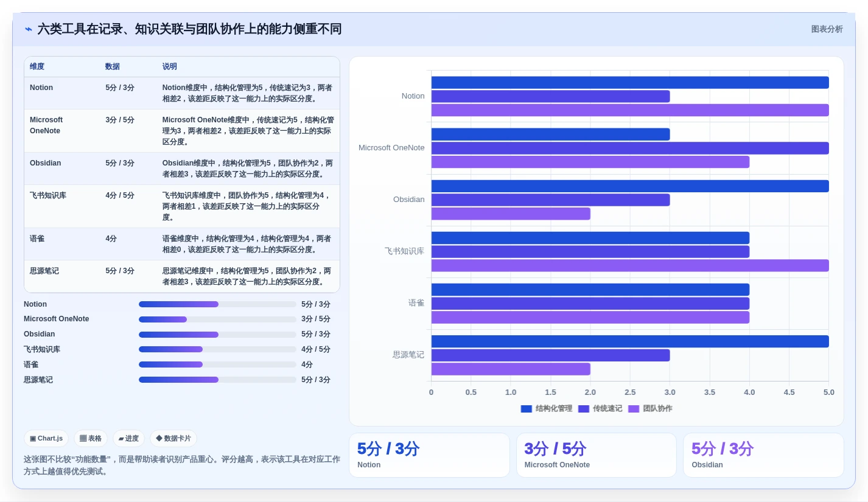The height and width of the screenshot is (502, 868).
Task: Click the Notion 5分 / 3分 data card
Action: tap(429, 455)
